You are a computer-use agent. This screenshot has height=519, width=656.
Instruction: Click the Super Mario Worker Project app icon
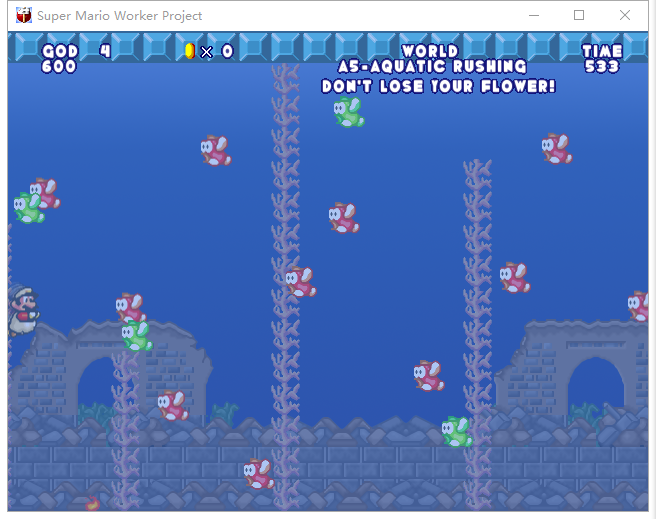(x=24, y=15)
